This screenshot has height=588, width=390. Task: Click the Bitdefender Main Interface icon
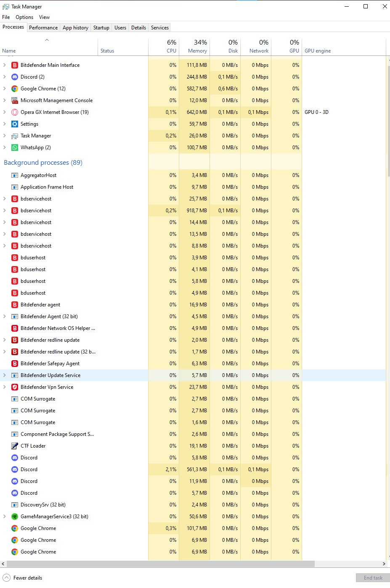(15, 65)
